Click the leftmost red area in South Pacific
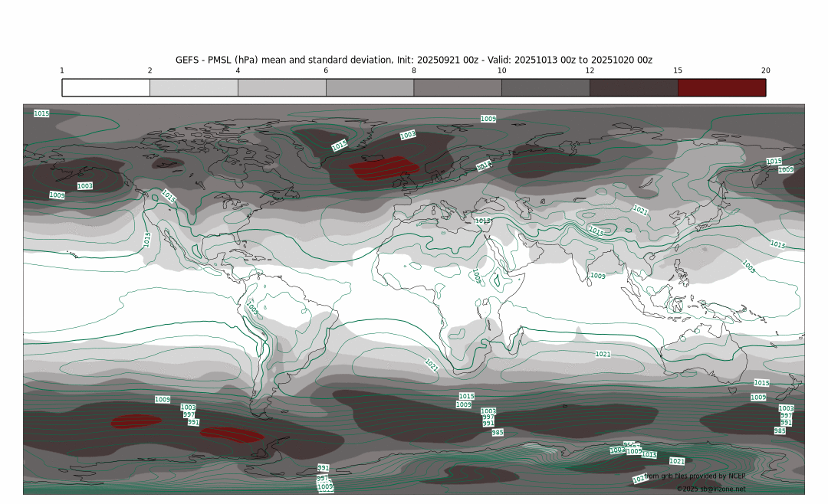Viewport: 828px width, 504px height. tap(136, 421)
